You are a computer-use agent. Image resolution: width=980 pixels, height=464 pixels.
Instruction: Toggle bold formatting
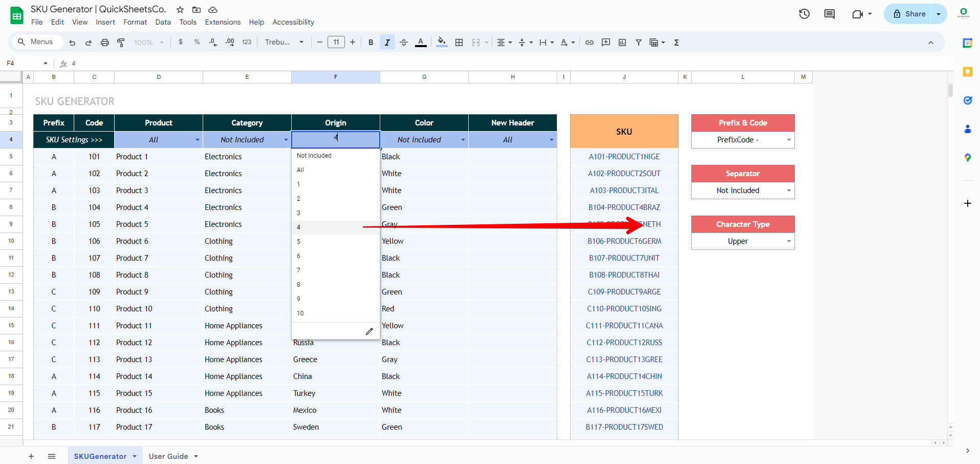[371, 42]
